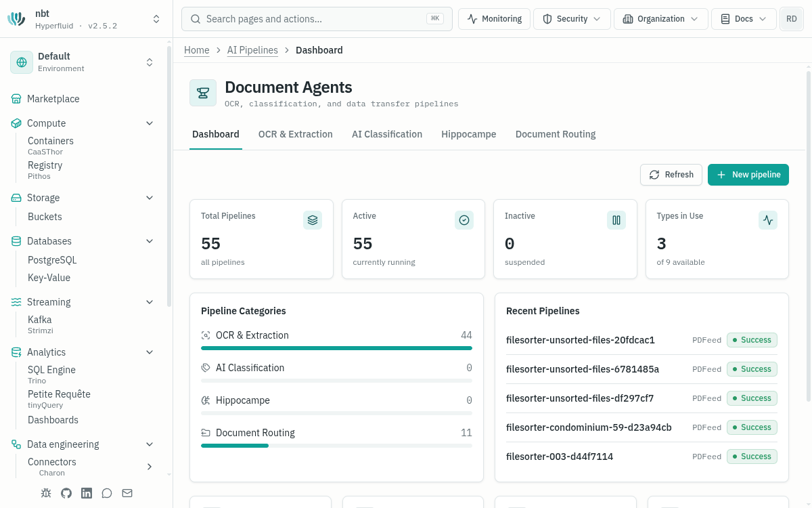Click the Hippocampe brain icon
Screen dimensions: 812x508
(206, 400)
